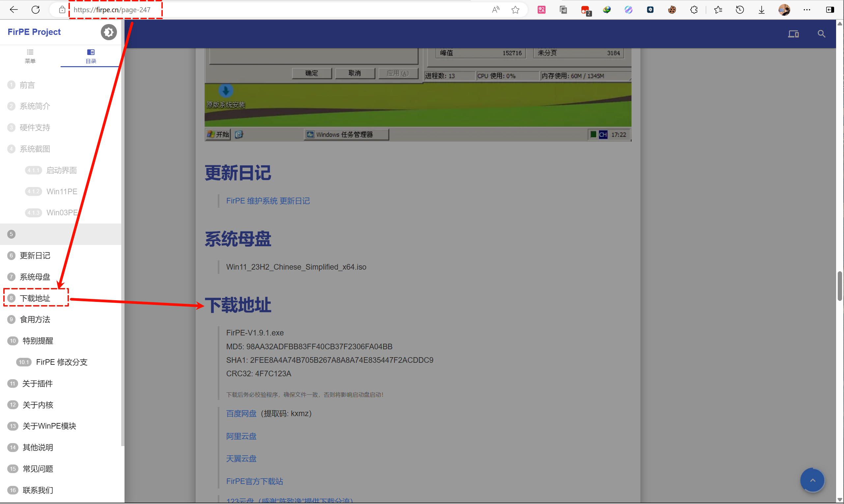
Task: Open the browser settings ellipsis menu
Action: pos(807,10)
